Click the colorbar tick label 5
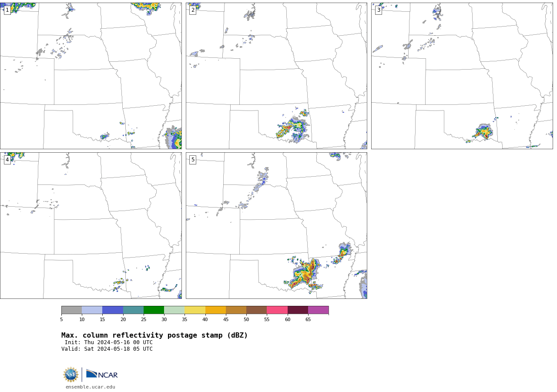The width and height of the screenshot is (557, 392). [x=61, y=320]
